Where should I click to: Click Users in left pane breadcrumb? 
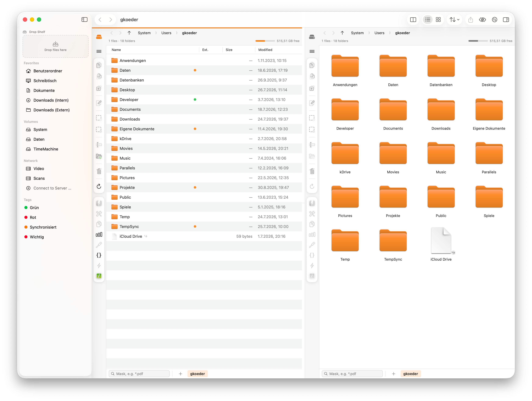pyautogui.click(x=166, y=33)
